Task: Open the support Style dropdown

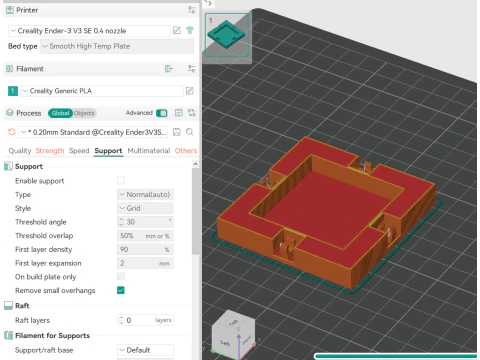Action: pyautogui.click(x=145, y=208)
